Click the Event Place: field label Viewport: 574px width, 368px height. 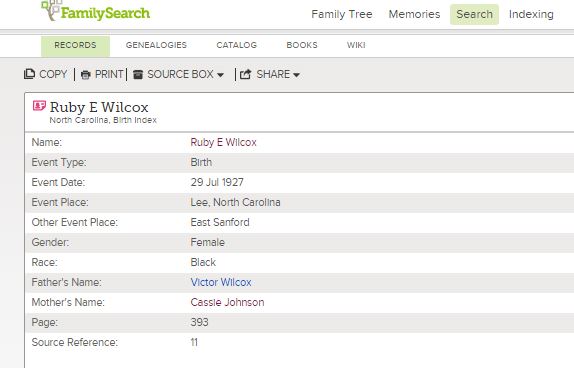[x=60, y=202]
